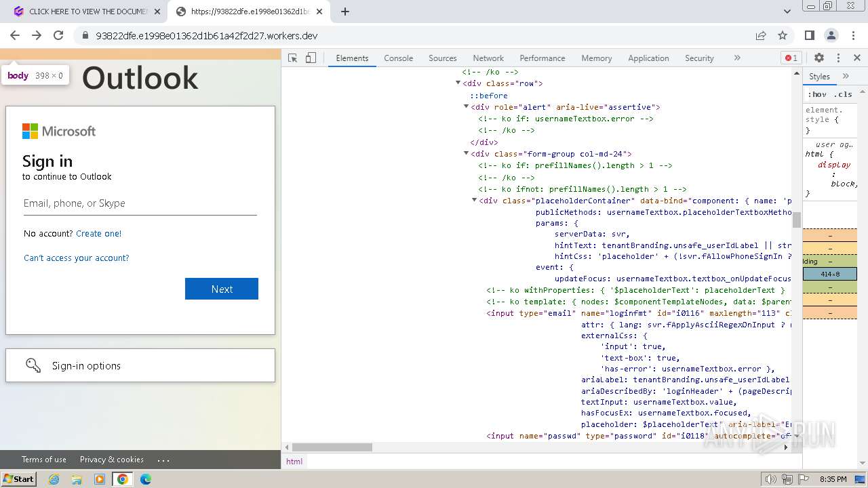Select the inspect element picker icon
868x488 pixels.
click(x=293, y=58)
